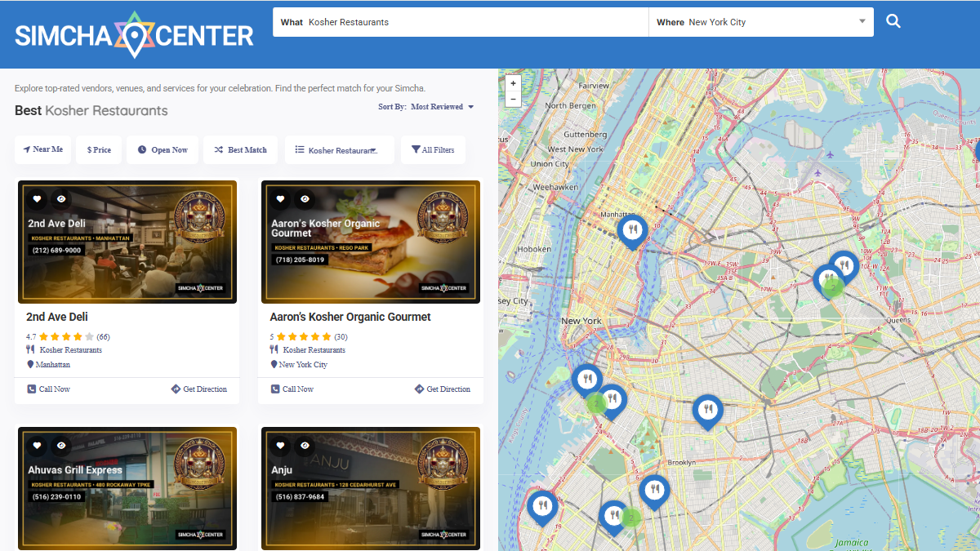Click New York City location under Aaron's Kosher
980x551 pixels.
(303, 365)
